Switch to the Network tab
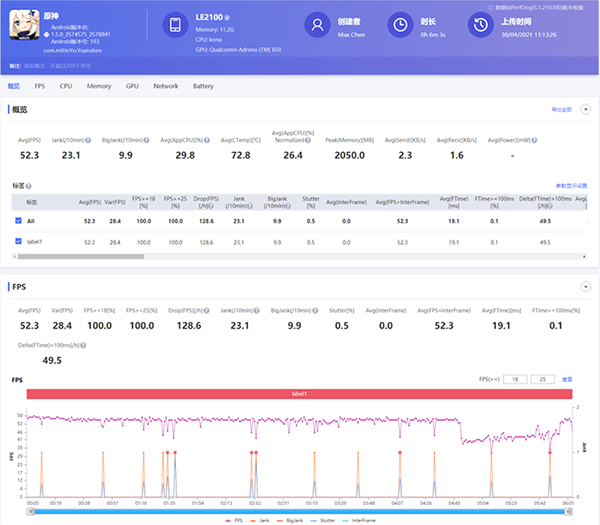The image size is (600, 525). tap(165, 87)
